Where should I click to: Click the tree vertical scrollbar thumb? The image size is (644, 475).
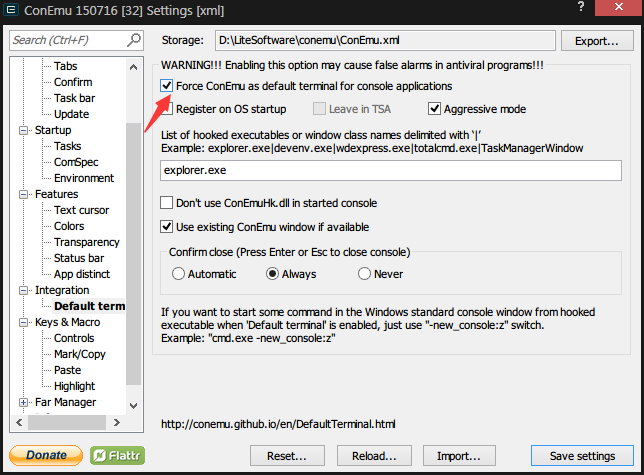tap(133, 254)
